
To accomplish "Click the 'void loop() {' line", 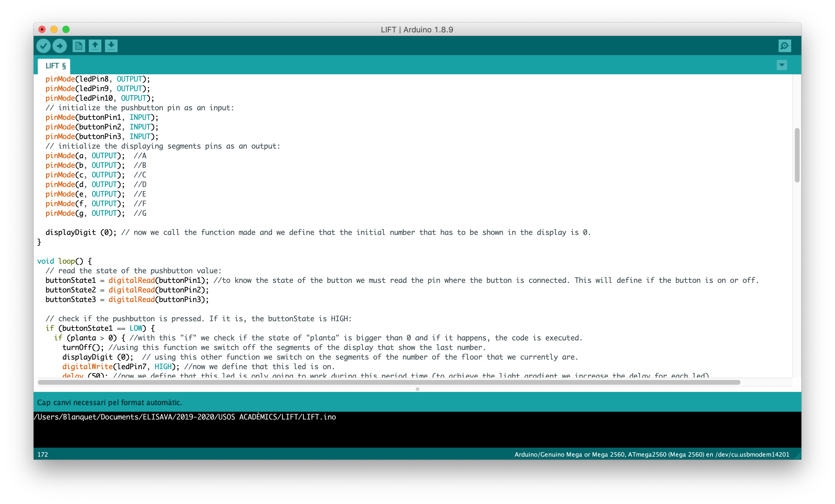I will click(x=64, y=261).
